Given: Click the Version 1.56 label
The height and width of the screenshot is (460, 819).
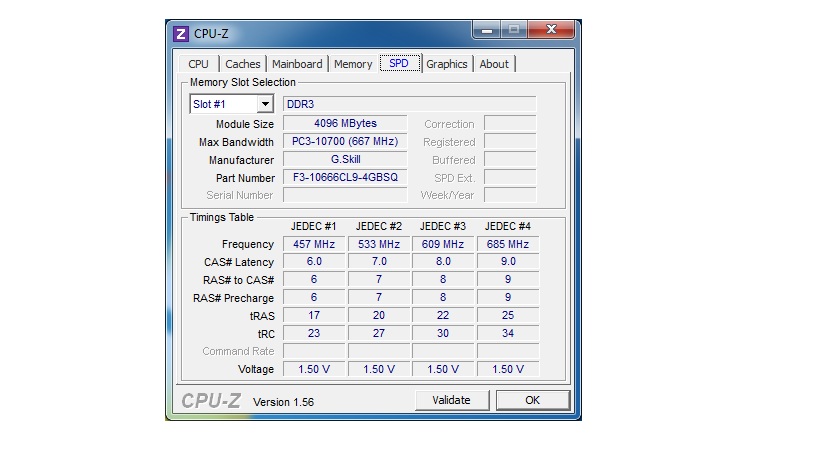Looking at the screenshot, I should [284, 402].
